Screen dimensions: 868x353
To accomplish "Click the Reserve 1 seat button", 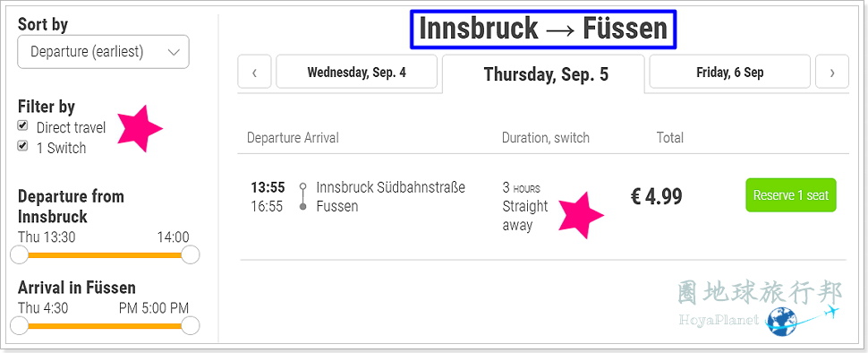I will coord(791,195).
